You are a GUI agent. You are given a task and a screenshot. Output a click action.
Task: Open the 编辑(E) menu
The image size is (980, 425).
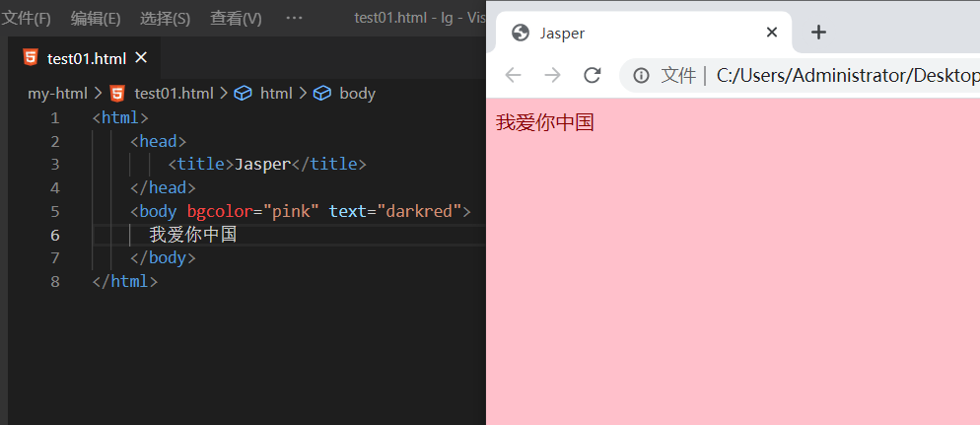tap(96, 18)
